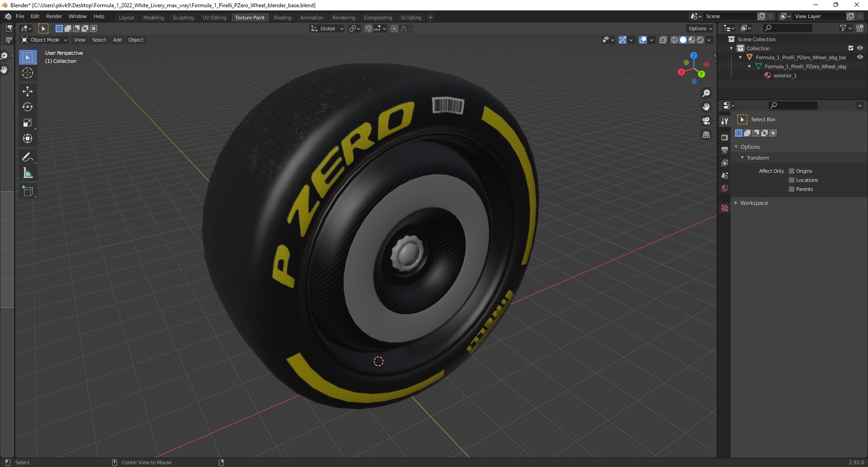Viewport: 868px width, 467px height.
Task: Toggle X-ray mode in viewport header
Action: 663,40
